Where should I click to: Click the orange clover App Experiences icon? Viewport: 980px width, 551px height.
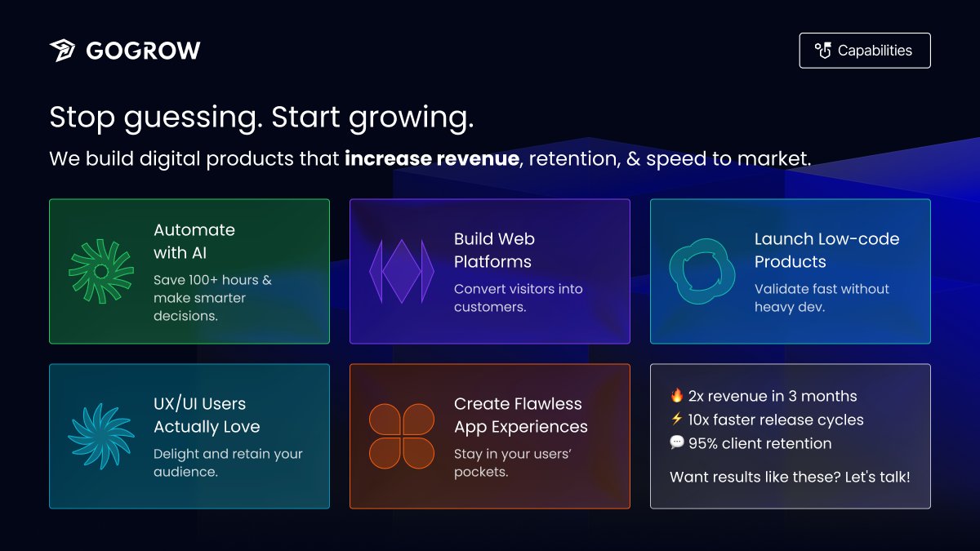click(401, 436)
